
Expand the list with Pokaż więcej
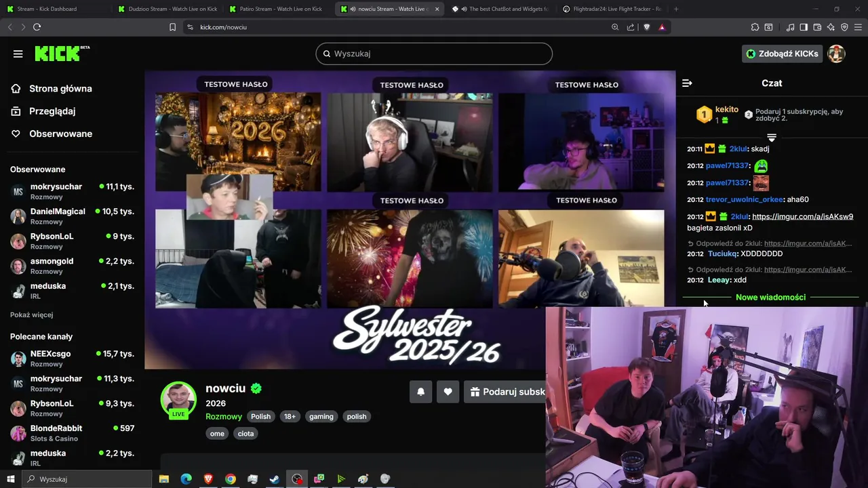[31, 315]
